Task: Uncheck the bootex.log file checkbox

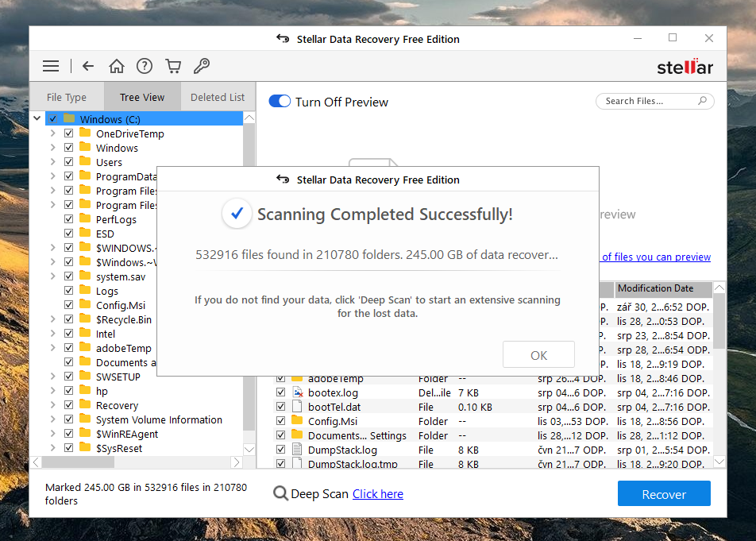Action: [x=280, y=392]
